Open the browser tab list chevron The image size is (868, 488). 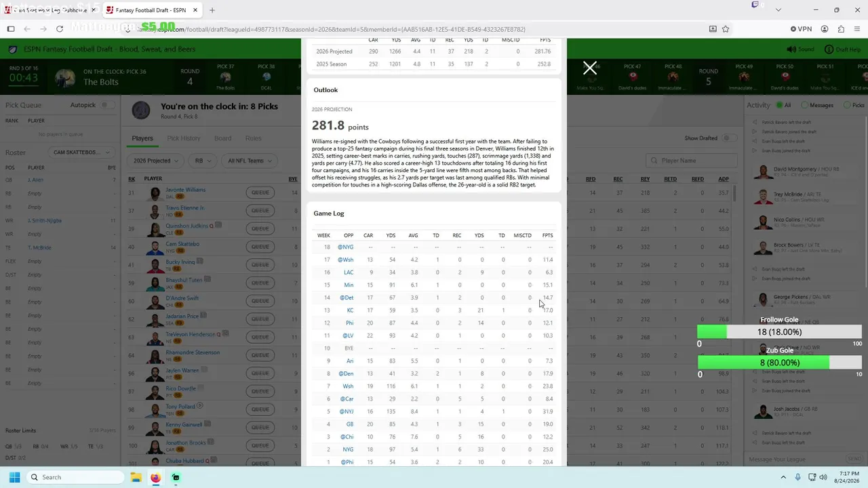point(778,10)
